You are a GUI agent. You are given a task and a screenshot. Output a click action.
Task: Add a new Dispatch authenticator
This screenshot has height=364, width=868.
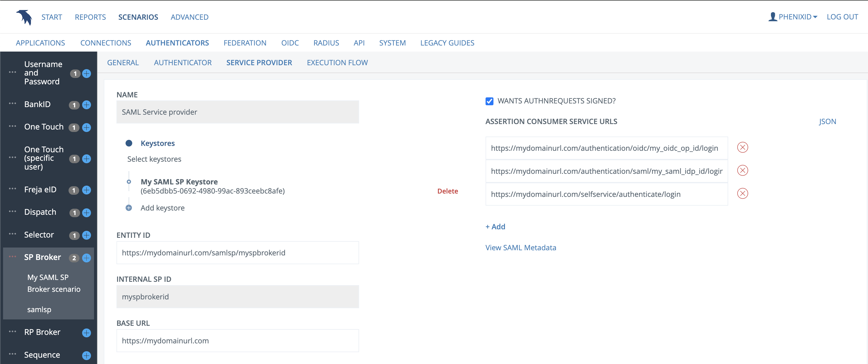pyautogui.click(x=87, y=213)
